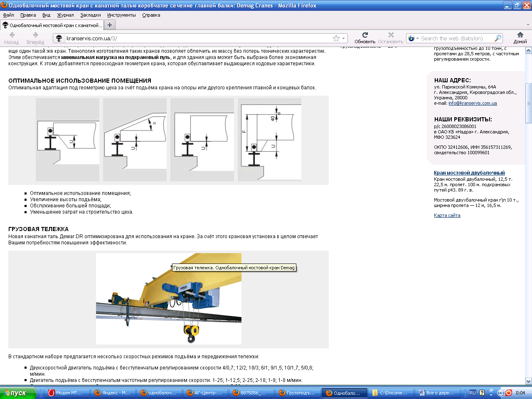Switch to 8875056 taskbar window
532x399 pixels.
pyautogui.click(x=251, y=393)
